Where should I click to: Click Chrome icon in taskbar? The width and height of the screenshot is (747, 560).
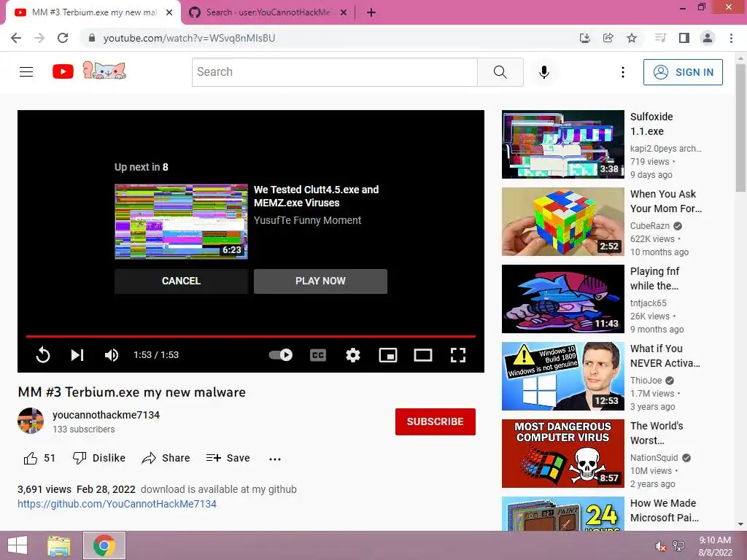click(104, 545)
